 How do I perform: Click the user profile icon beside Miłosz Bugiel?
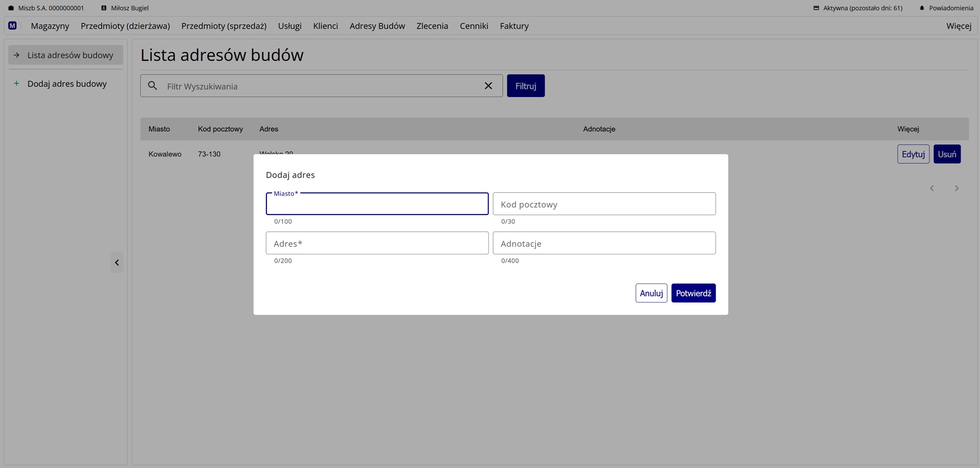tap(104, 8)
